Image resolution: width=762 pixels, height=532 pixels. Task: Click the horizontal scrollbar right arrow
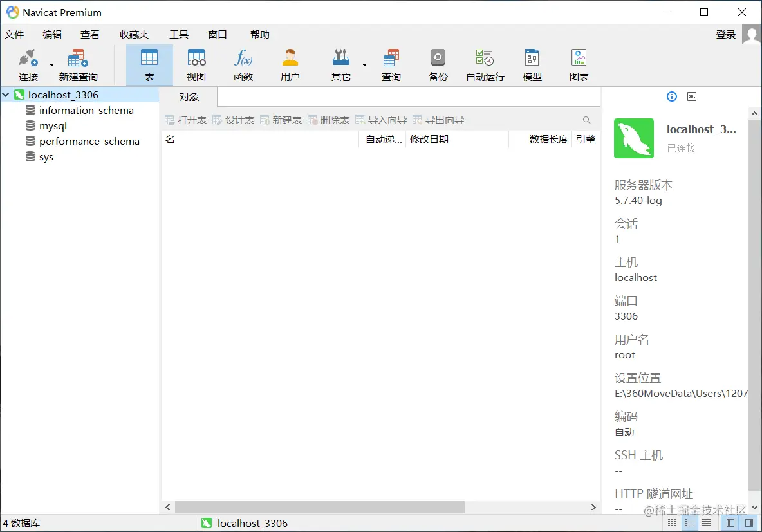[x=593, y=507]
